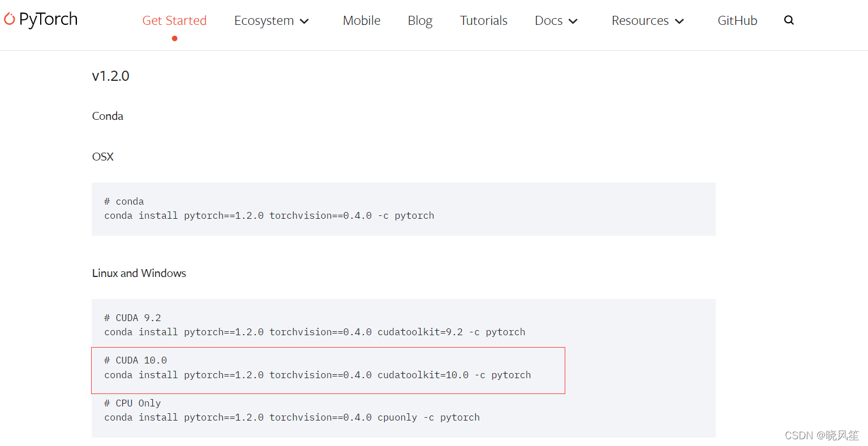This screenshot has width=868, height=446.
Task: Expand the Resources dropdown menu
Action: tap(648, 20)
